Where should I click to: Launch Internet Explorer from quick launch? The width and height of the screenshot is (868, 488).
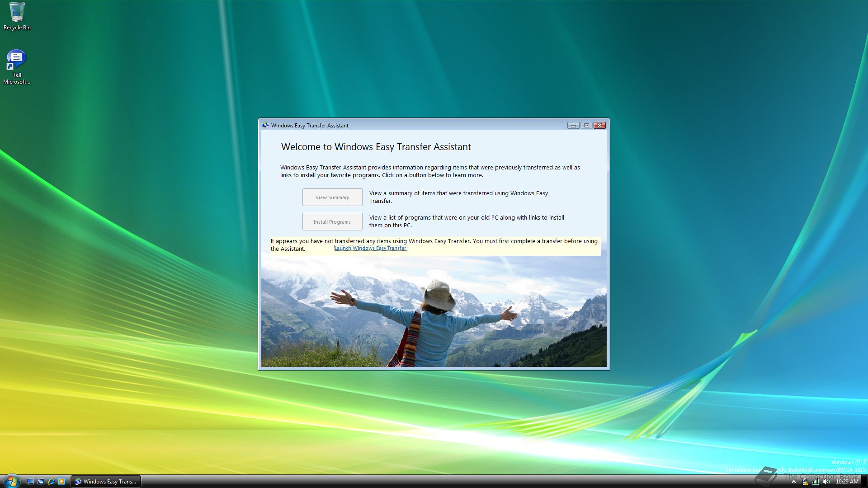click(x=51, y=481)
